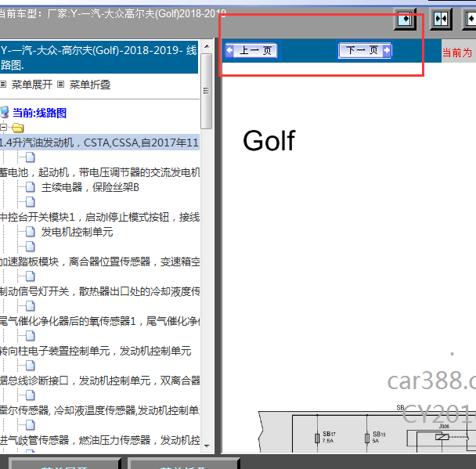
Task: Open 转向柱电子装置控制单元 entry
Action: [x=96, y=351]
